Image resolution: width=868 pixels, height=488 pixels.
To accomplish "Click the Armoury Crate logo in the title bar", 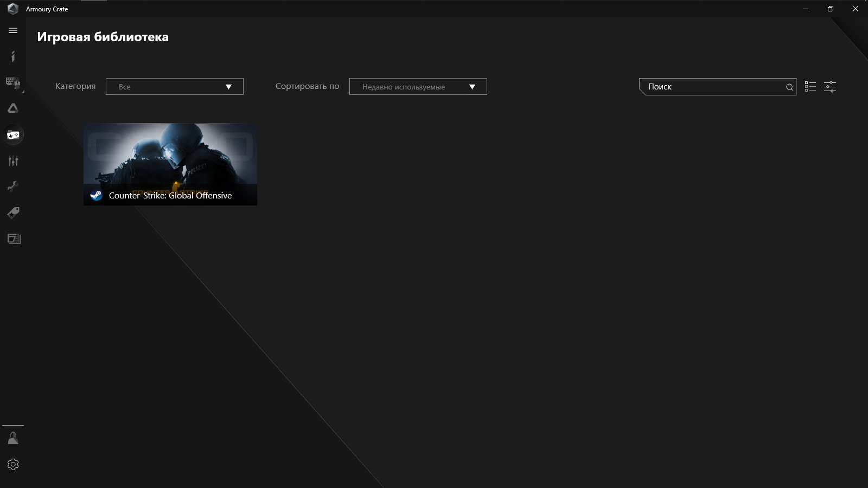I will click(12, 9).
